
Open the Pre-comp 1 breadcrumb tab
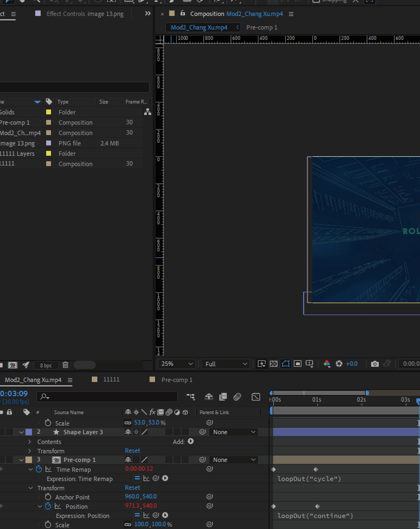pos(262,27)
